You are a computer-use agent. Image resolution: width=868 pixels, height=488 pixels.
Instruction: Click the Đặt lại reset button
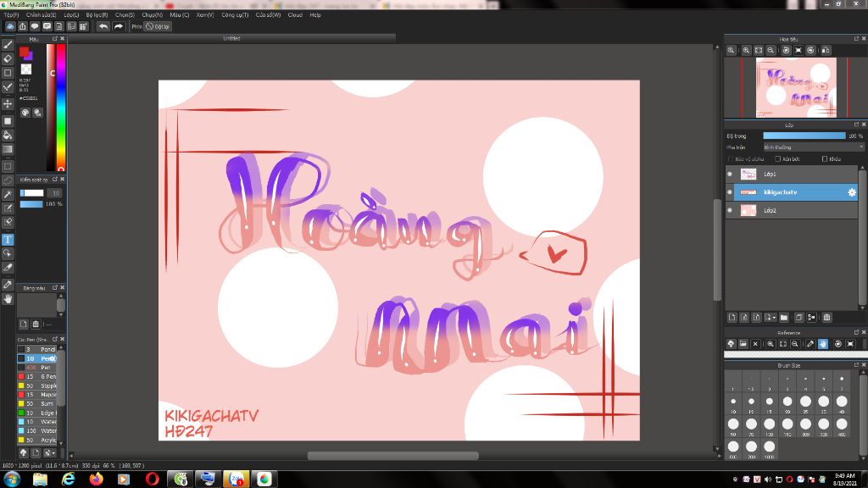(x=158, y=26)
